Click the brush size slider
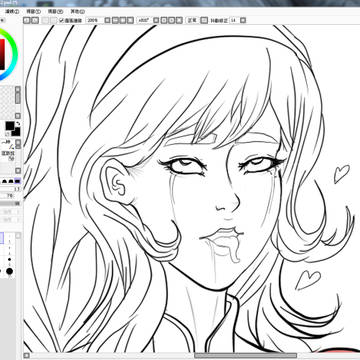This screenshot has width=360, height=360. (x=10, y=189)
